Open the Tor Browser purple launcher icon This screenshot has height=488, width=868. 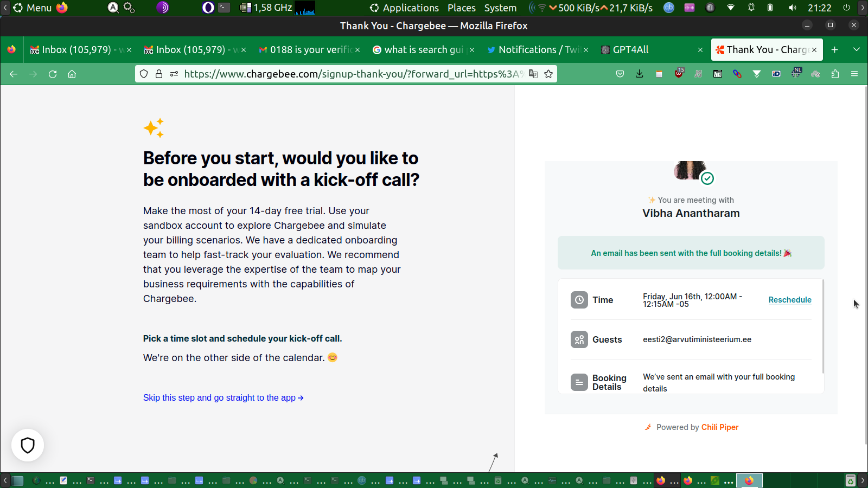[x=162, y=8]
